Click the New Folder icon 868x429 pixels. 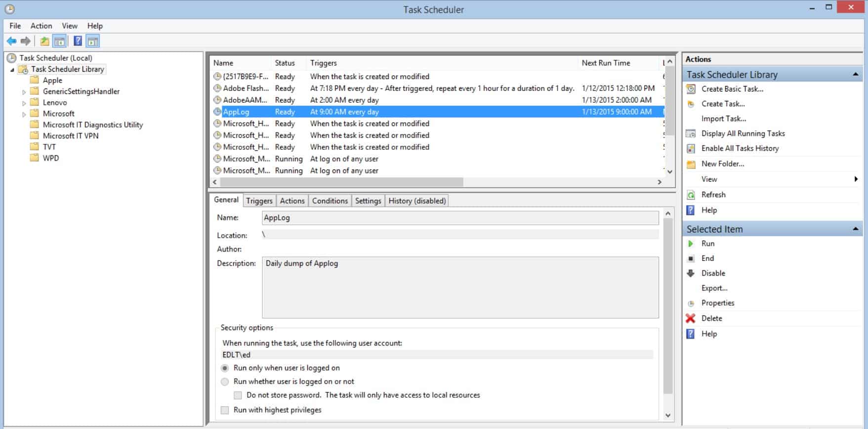(x=691, y=164)
